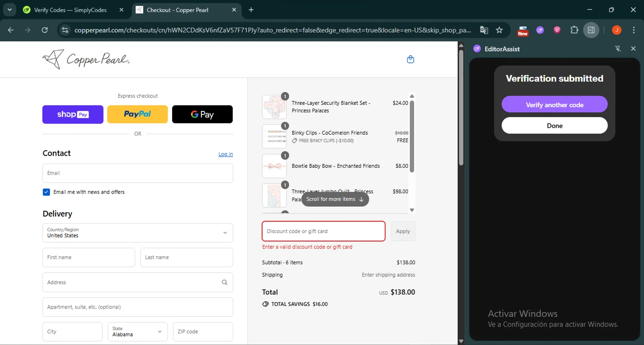644x345 pixels.
Task: Click Scroll for more items pill
Action: pos(335,199)
